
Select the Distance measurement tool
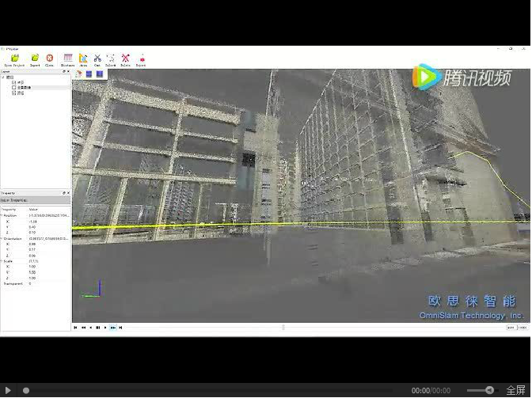(68, 59)
